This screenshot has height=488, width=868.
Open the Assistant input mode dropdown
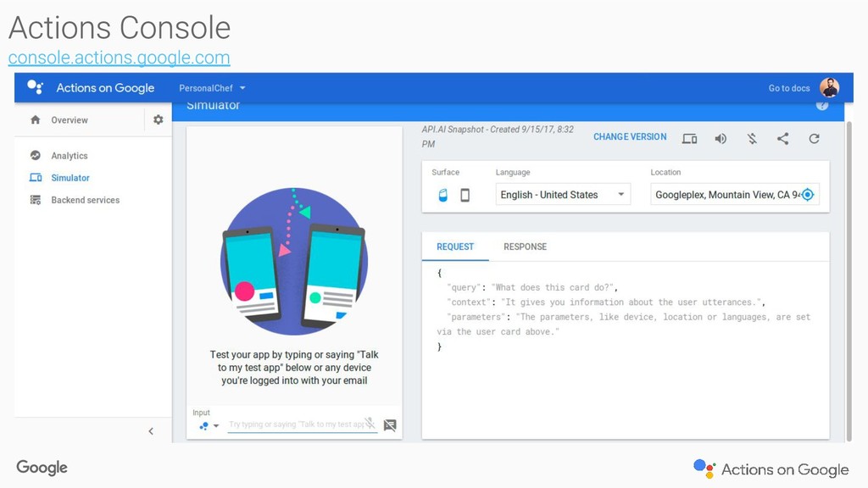(209, 425)
